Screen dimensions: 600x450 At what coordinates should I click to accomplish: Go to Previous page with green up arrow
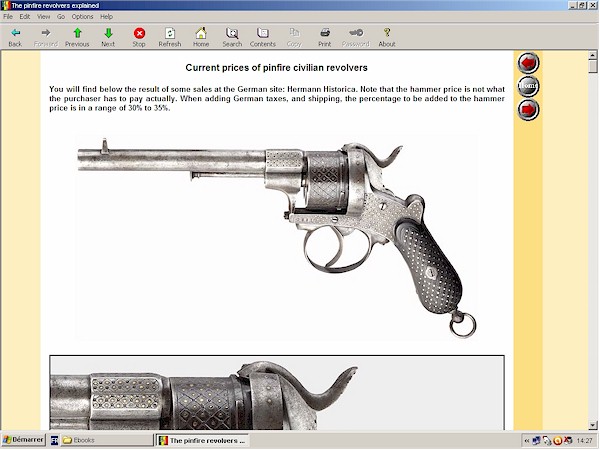coord(77,38)
